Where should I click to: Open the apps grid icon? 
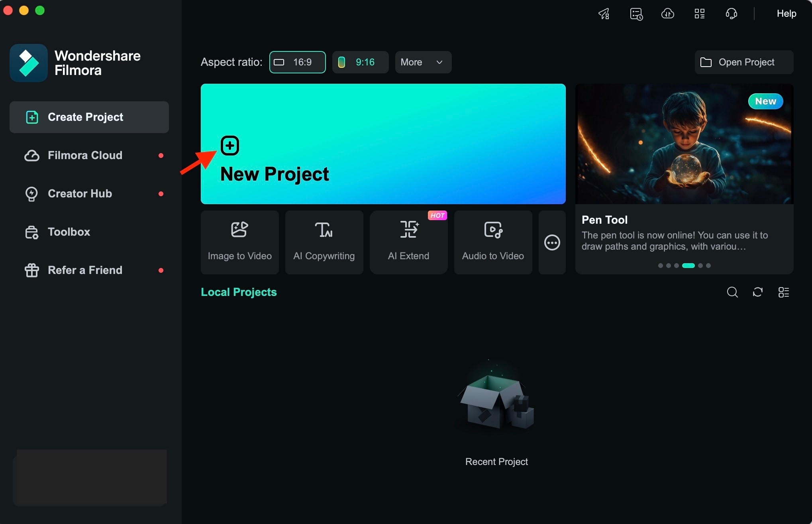(700, 14)
